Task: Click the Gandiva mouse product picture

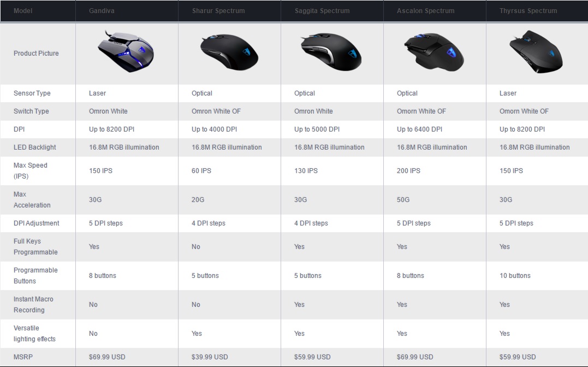Action: pyautogui.click(x=126, y=52)
